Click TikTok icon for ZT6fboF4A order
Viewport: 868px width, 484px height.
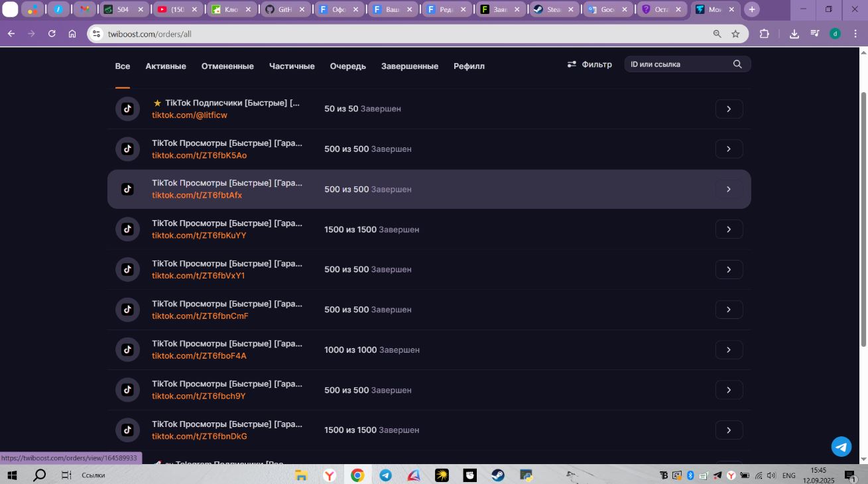128,349
